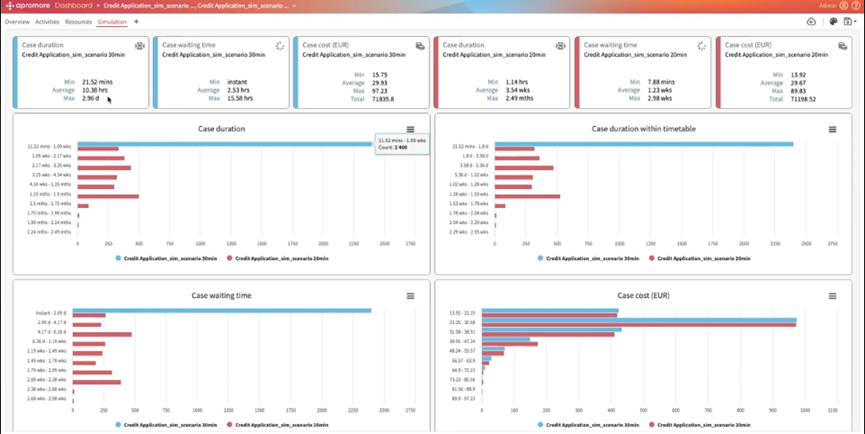Click the spinner icon on 20min Case waiting time card
This screenshot has width=865, height=434.
click(x=702, y=46)
